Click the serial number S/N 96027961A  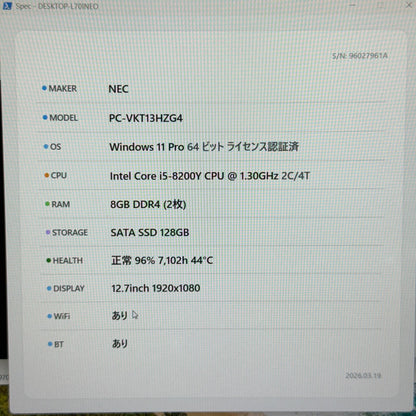click(x=360, y=56)
